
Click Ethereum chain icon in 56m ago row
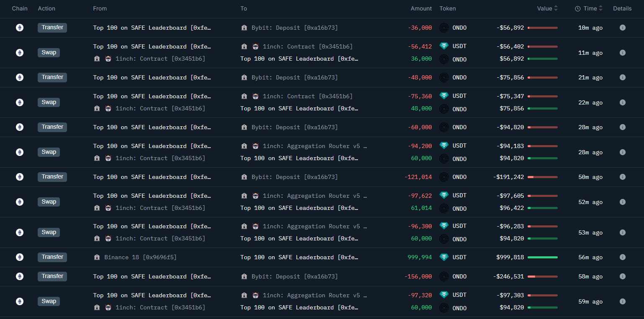point(20,257)
